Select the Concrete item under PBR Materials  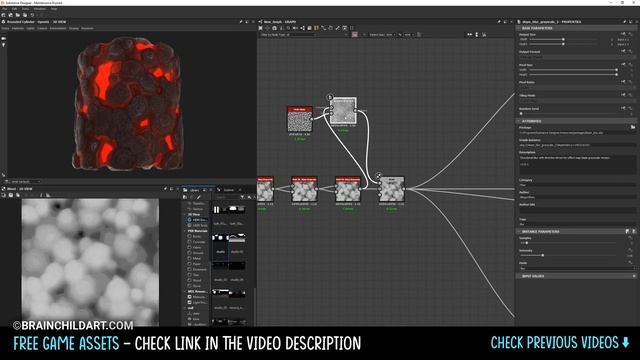197,242
